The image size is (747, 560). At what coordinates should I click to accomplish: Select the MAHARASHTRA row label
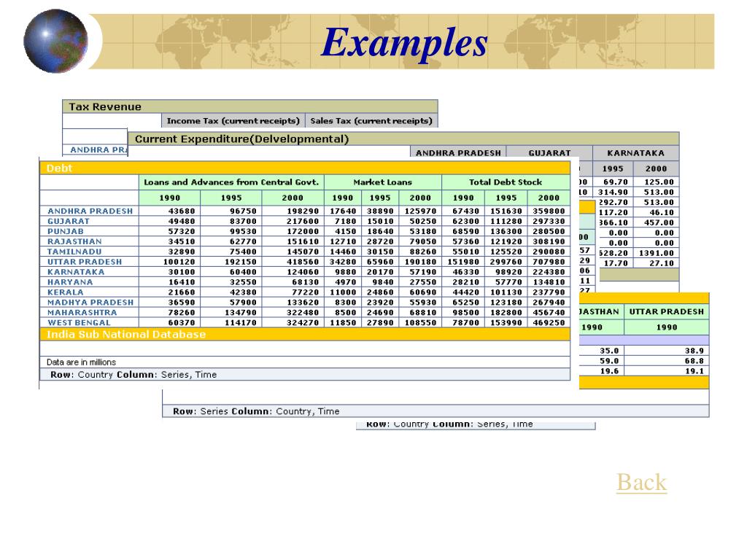82,312
